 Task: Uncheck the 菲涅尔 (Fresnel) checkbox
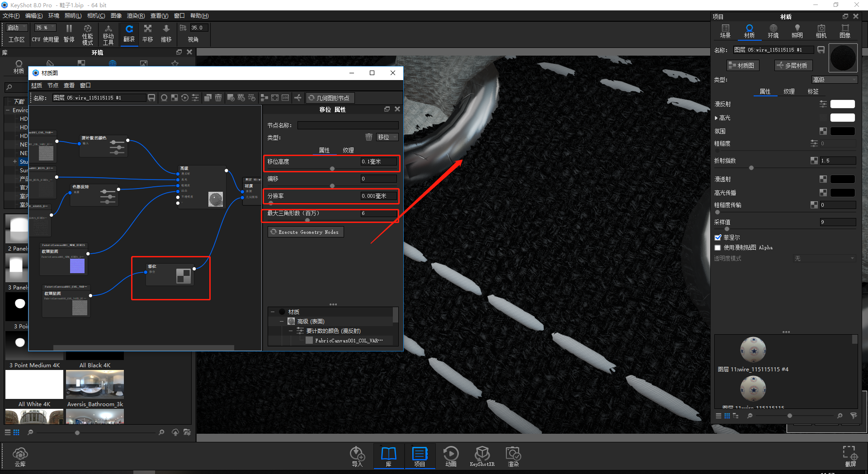coord(717,237)
